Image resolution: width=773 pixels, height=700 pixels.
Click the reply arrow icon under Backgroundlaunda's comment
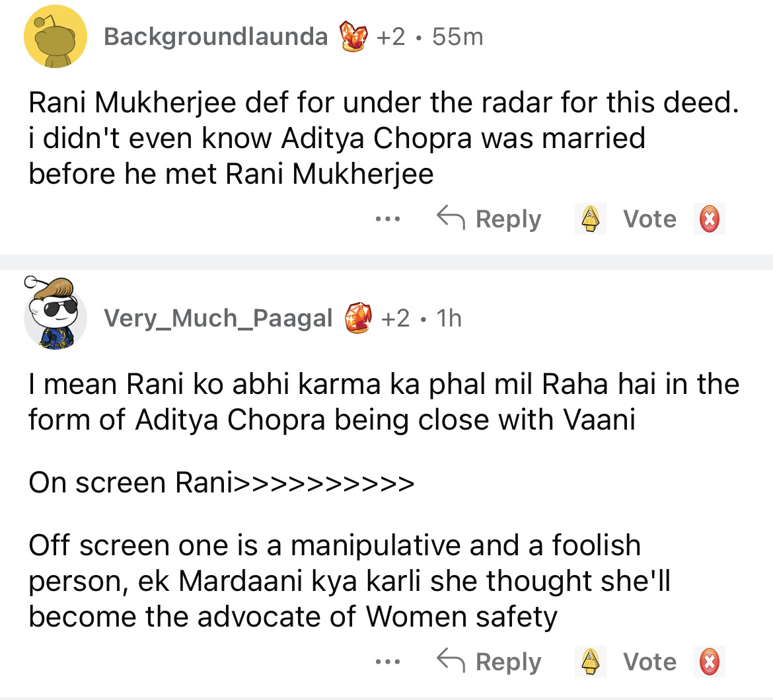tap(451, 217)
